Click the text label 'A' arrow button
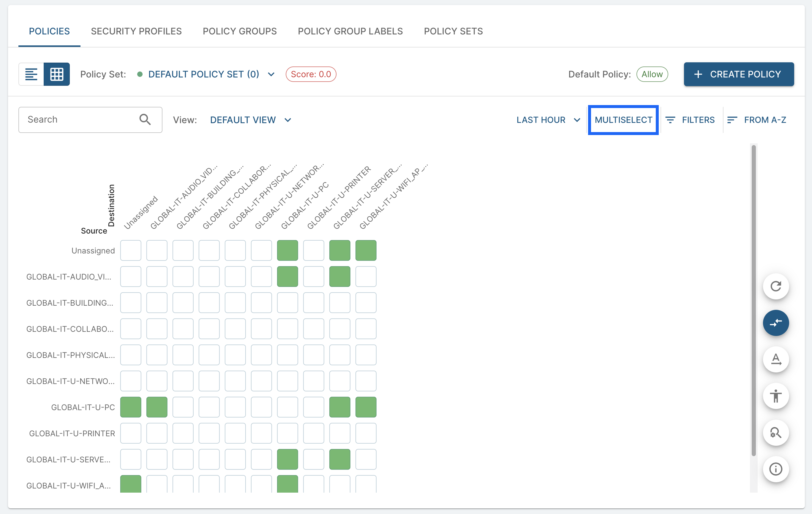The width and height of the screenshot is (812, 514). pos(775,359)
